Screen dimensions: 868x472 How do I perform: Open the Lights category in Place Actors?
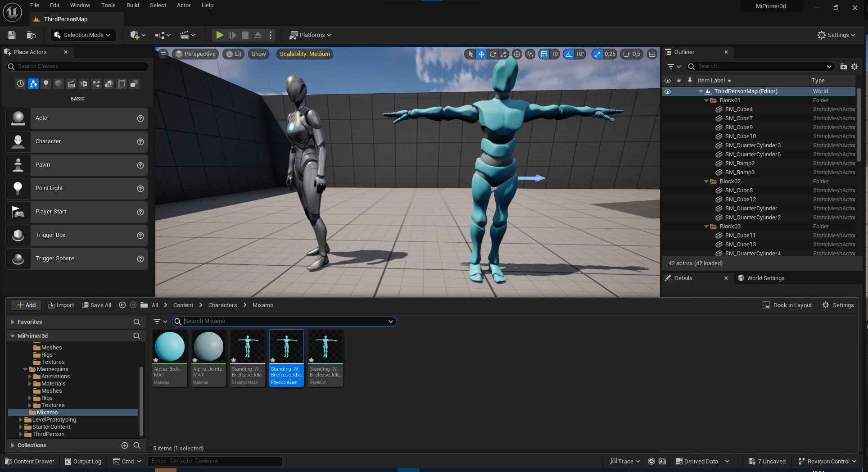(x=46, y=84)
